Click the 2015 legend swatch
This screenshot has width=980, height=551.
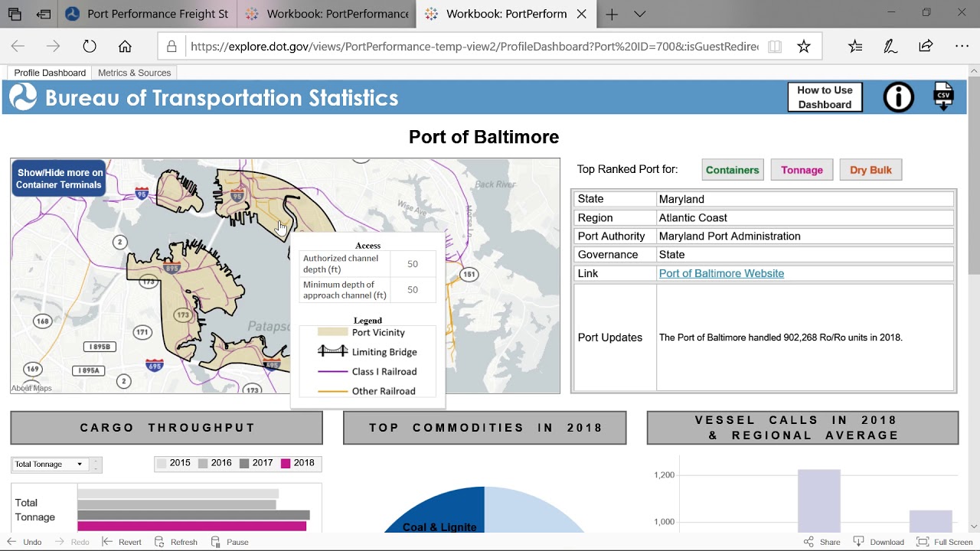point(162,463)
